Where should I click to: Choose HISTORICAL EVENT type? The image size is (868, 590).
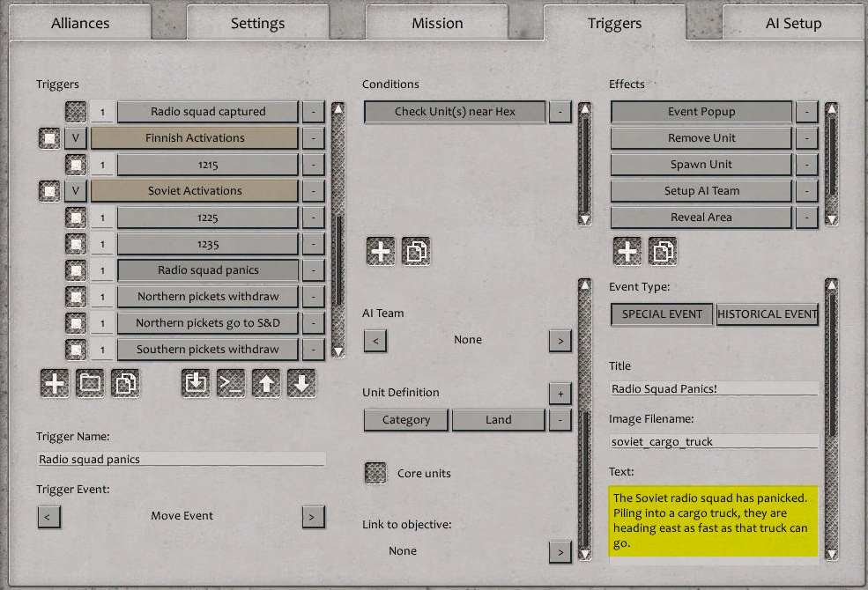point(768,314)
